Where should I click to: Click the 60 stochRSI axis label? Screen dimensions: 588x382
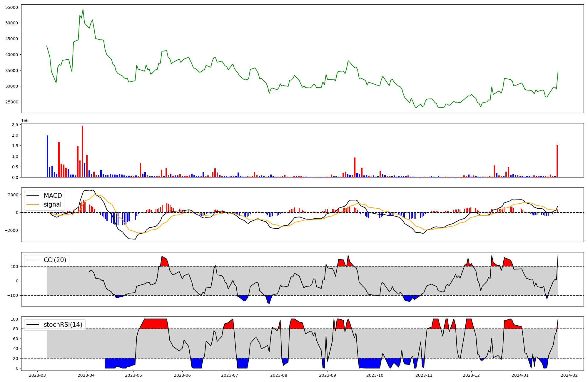point(16,339)
